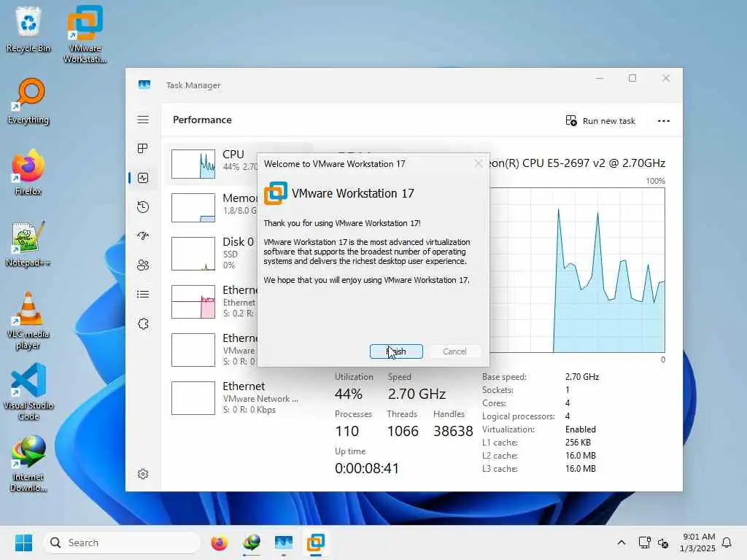Select the CPU performance graph thumbnail
The width and height of the screenshot is (747, 560).
193,164
